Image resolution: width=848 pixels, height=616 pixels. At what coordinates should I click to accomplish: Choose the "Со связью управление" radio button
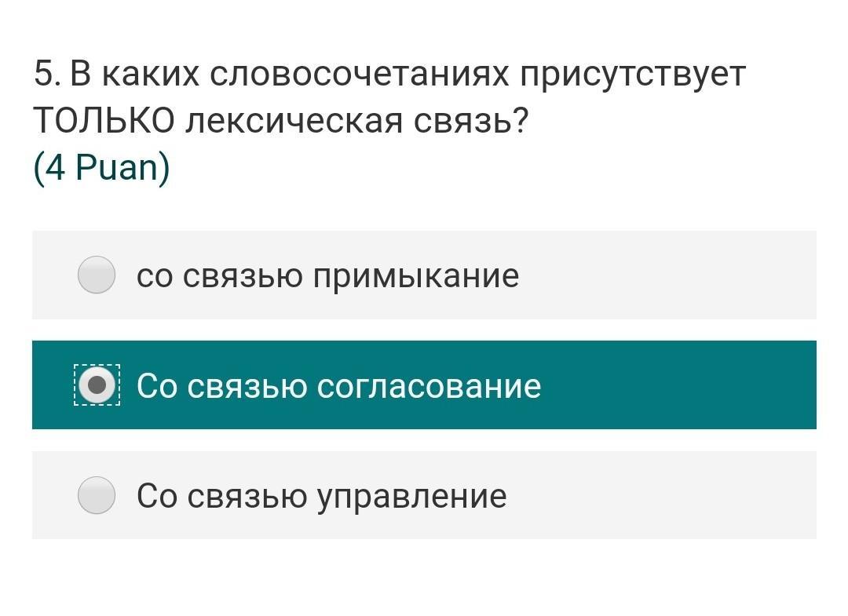tap(97, 495)
